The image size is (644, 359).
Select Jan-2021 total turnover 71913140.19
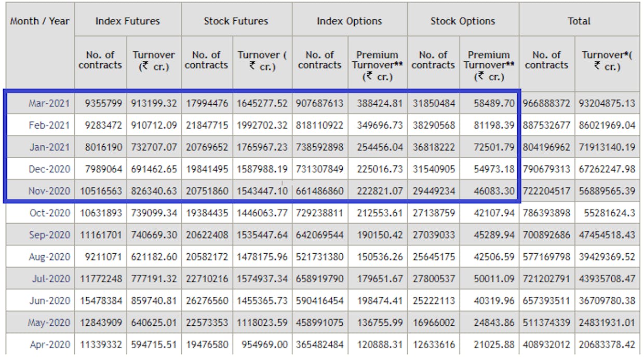(608, 147)
